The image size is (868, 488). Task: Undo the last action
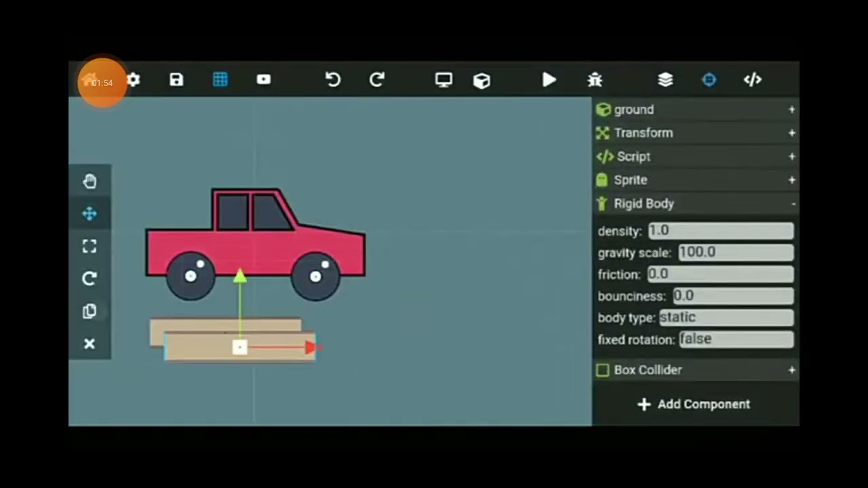tap(333, 80)
